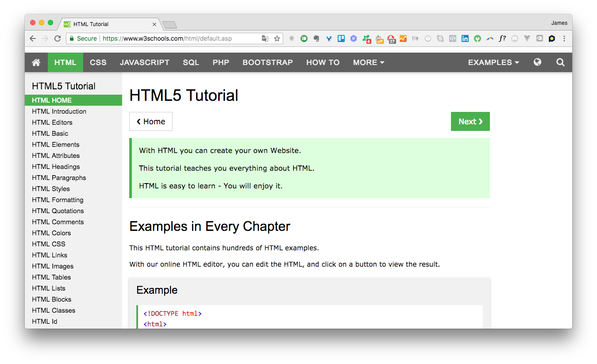597x364 pixels.
Task: Reload the page with the refresh icon
Action: click(x=58, y=38)
